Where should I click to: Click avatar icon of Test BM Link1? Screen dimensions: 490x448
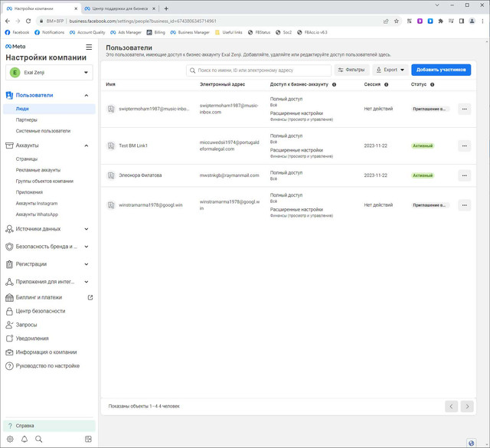pyautogui.click(x=111, y=146)
